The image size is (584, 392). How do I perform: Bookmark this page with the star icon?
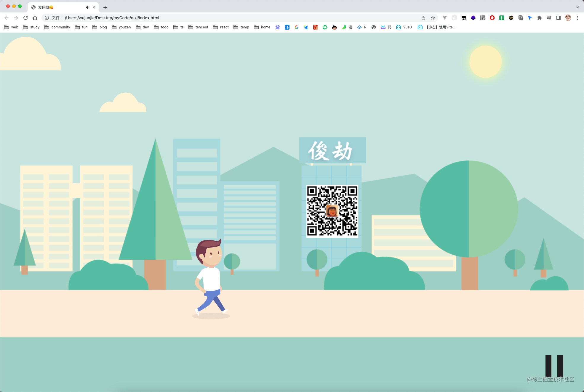(x=433, y=18)
